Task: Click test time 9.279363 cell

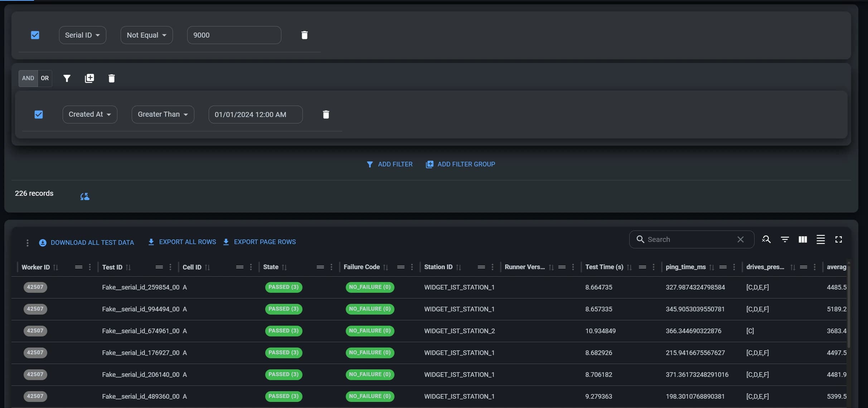Action: pyautogui.click(x=598, y=397)
